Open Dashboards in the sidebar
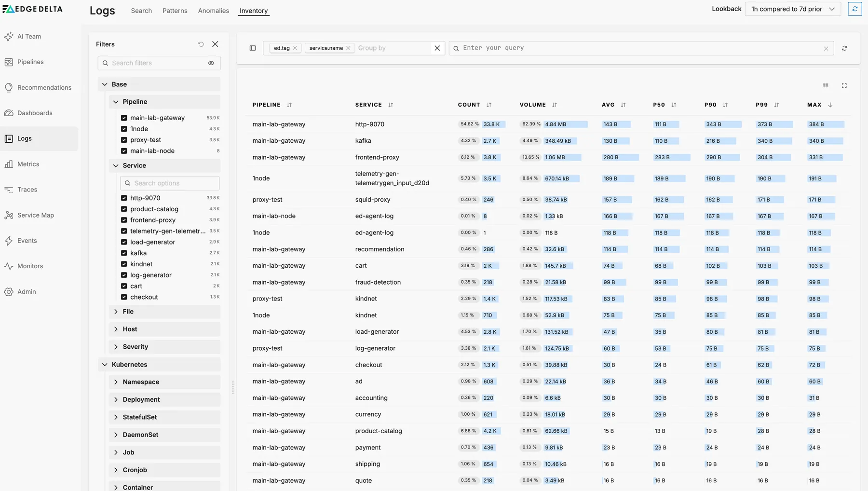868x491 pixels. coord(35,113)
